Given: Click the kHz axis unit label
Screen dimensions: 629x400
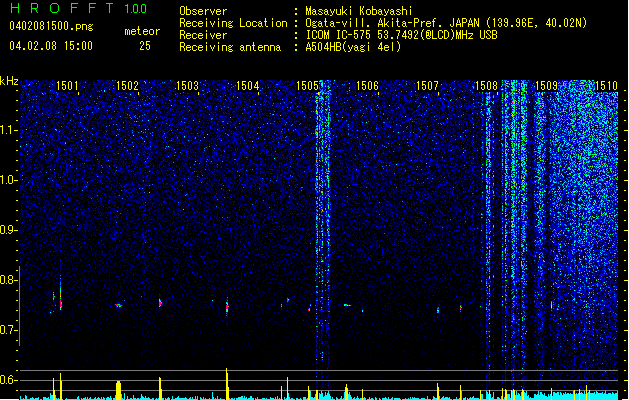Looking at the screenshot, I should pyautogui.click(x=9, y=81).
